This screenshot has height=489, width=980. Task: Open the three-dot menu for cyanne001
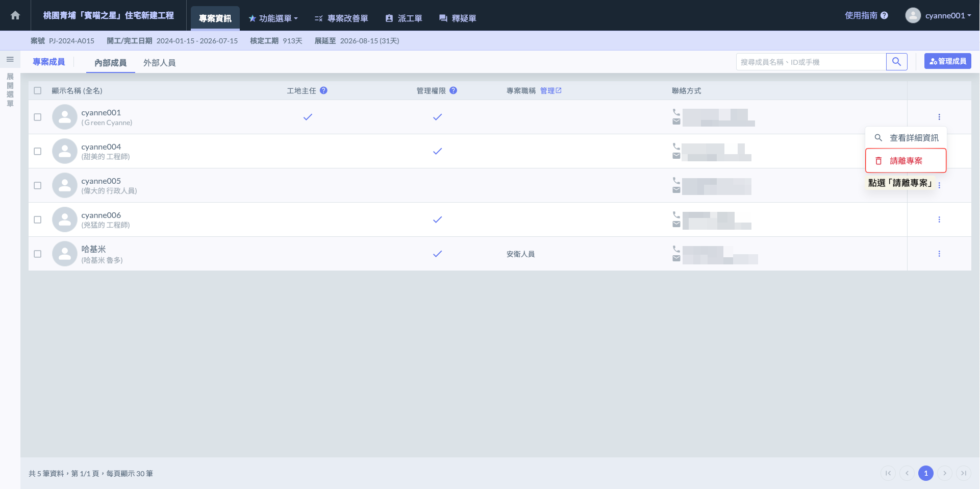coord(939,117)
